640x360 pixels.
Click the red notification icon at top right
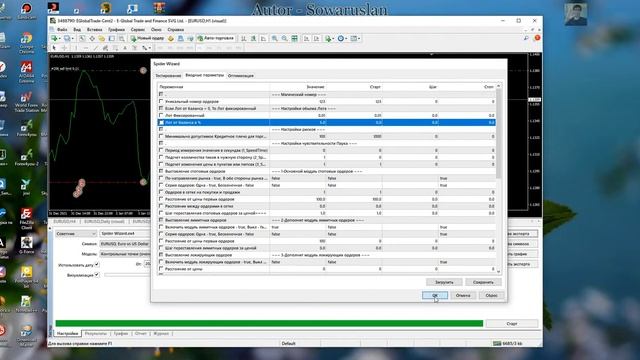click(x=537, y=38)
